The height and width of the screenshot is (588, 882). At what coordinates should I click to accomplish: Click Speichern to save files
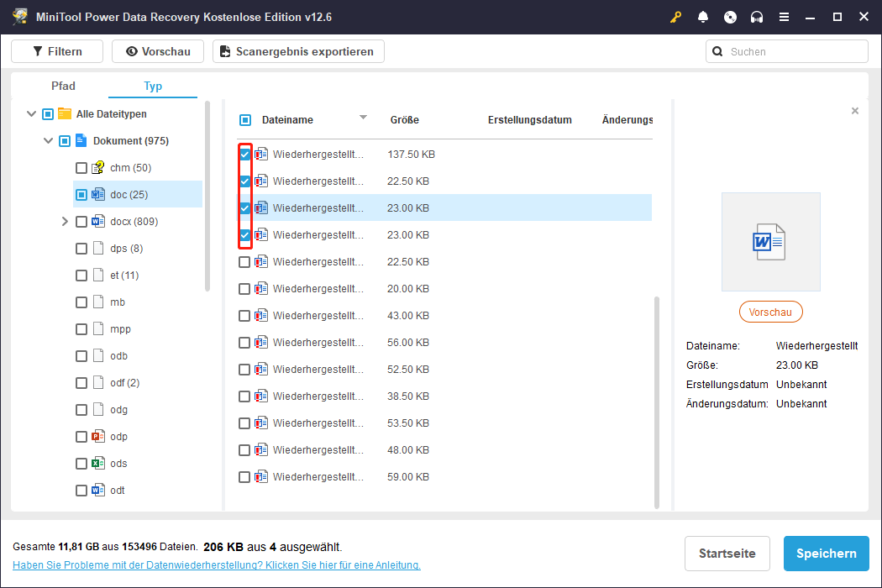tap(827, 554)
